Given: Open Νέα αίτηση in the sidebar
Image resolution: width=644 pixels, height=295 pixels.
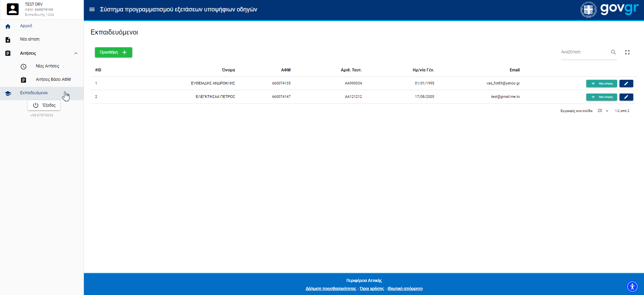Looking at the screenshot, I should tap(30, 39).
